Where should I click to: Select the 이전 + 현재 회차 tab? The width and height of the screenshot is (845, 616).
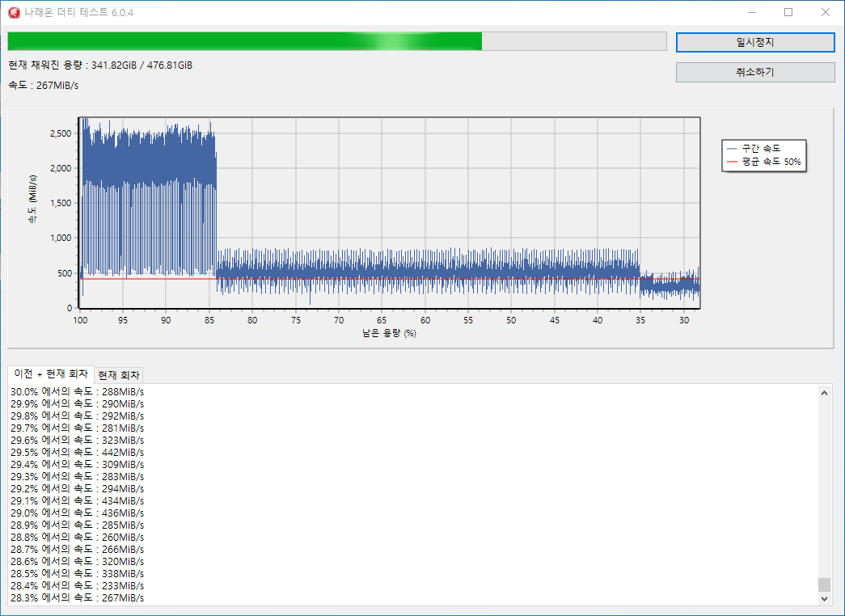tap(50, 374)
